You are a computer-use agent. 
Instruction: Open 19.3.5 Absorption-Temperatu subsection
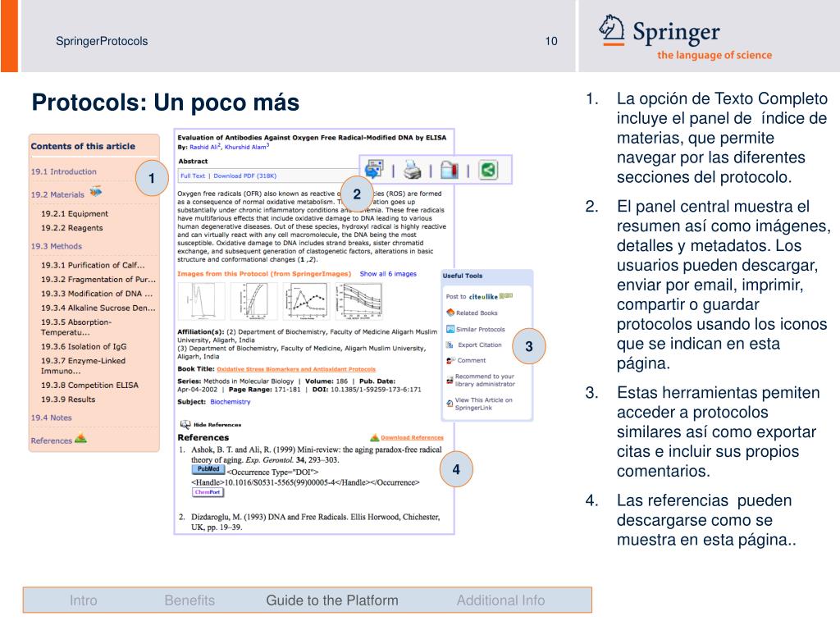76,326
